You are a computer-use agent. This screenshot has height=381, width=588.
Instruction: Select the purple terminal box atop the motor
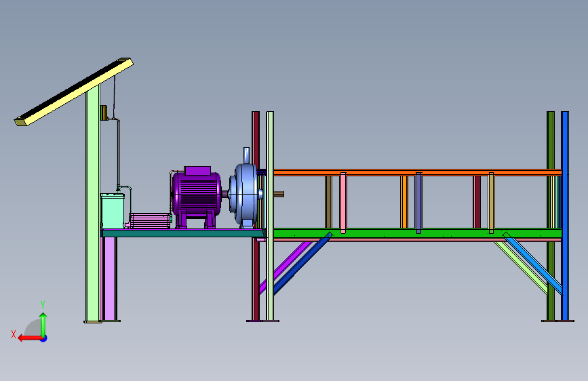(x=197, y=171)
